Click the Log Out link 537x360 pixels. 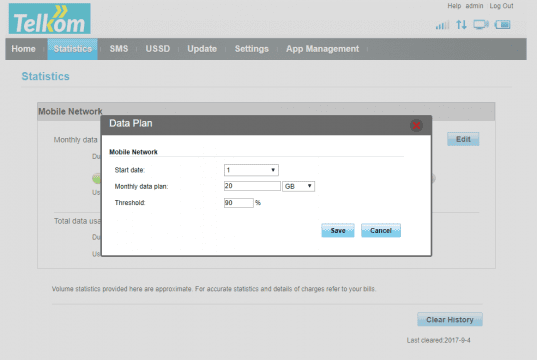501,6
